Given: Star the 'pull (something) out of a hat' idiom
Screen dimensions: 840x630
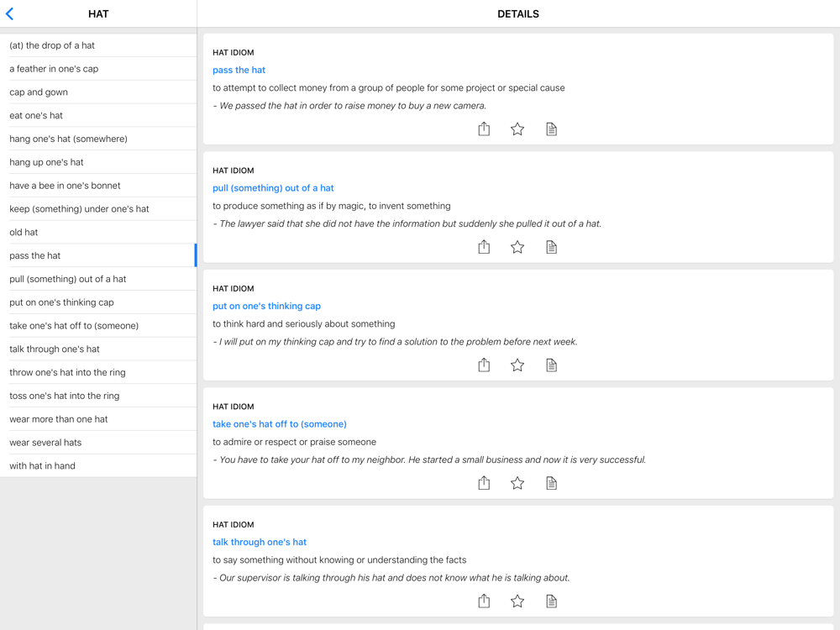Looking at the screenshot, I should coord(517,247).
